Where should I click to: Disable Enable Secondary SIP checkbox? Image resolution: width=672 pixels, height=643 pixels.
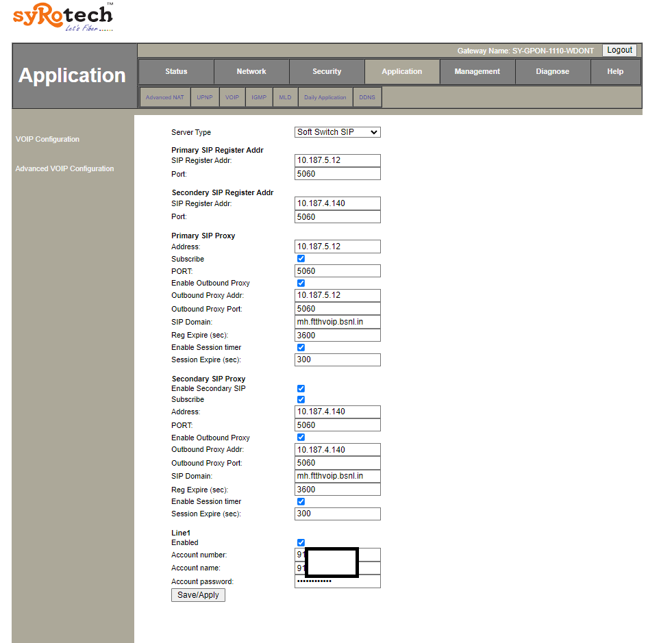[301, 388]
